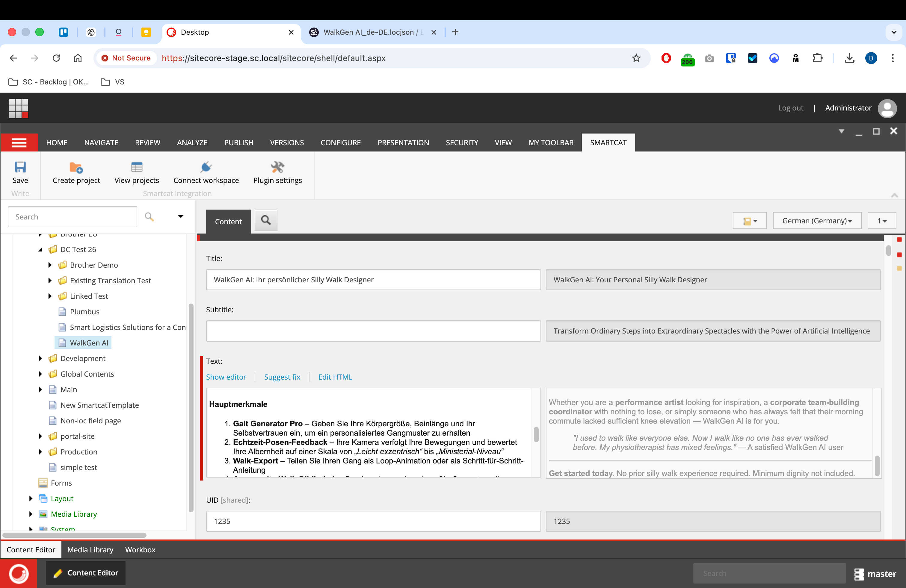Click the content tree horizontal scrollbar
Viewport: 906px width, 588px height.
[x=74, y=535]
